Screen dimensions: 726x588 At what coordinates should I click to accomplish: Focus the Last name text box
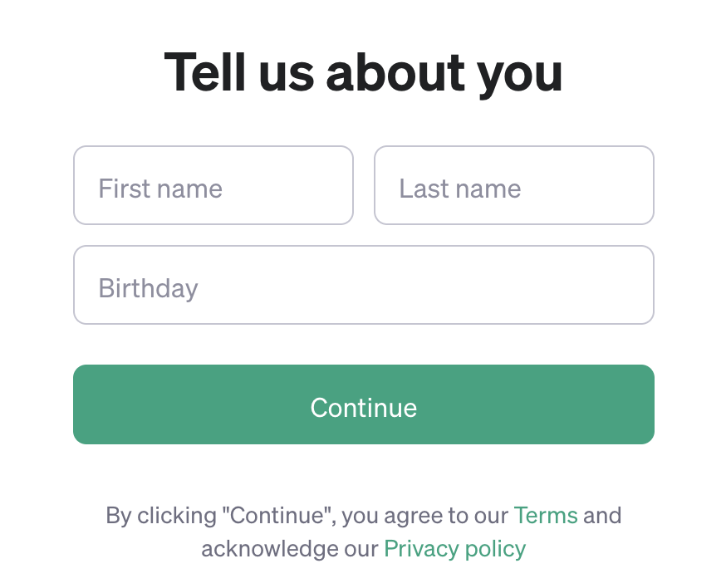pyautogui.click(x=513, y=185)
